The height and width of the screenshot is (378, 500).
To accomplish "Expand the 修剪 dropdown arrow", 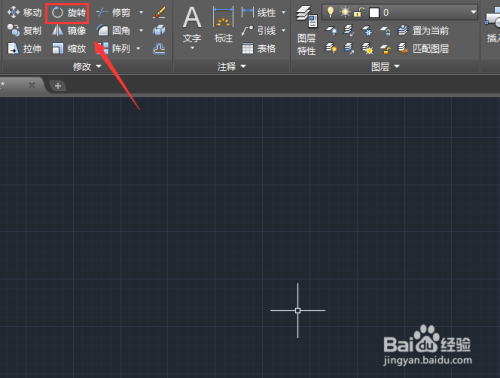I will [x=141, y=13].
